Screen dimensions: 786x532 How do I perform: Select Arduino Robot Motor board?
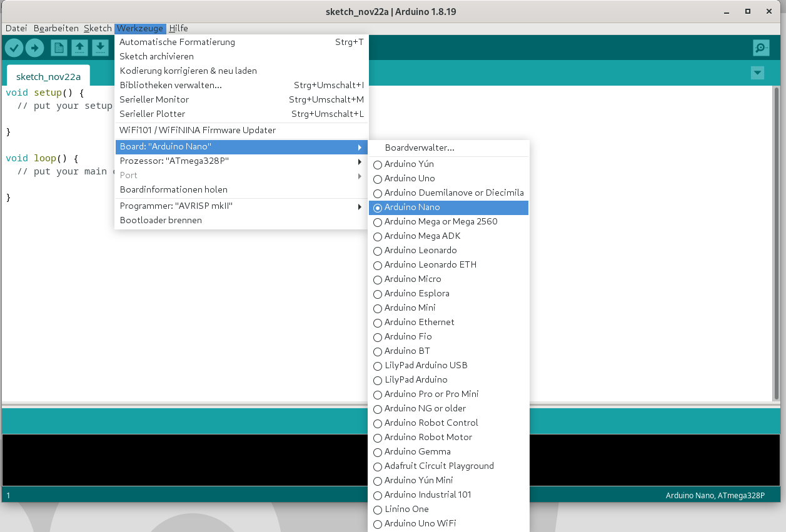(x=449, y=437)
